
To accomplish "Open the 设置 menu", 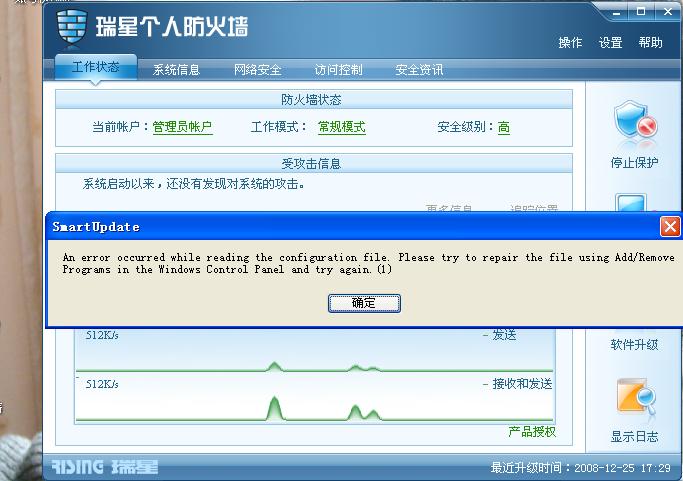I will click(x=610, y=43).
